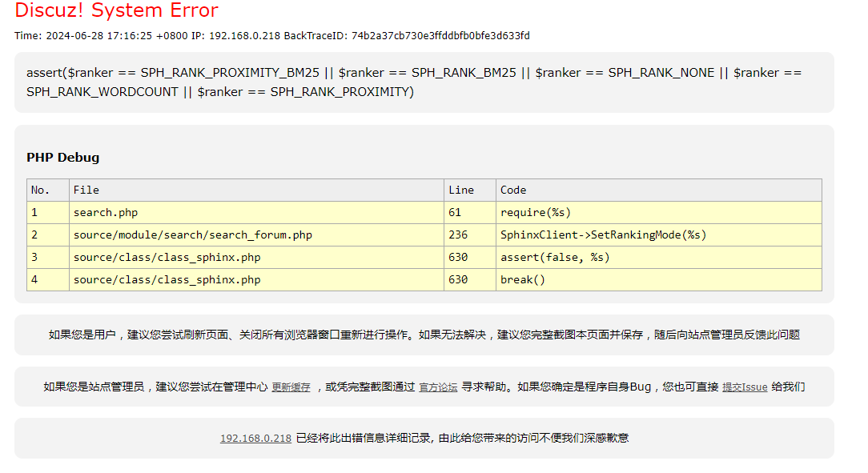
Task: Click the 更新缓存 link
Action: pos(291,387)
